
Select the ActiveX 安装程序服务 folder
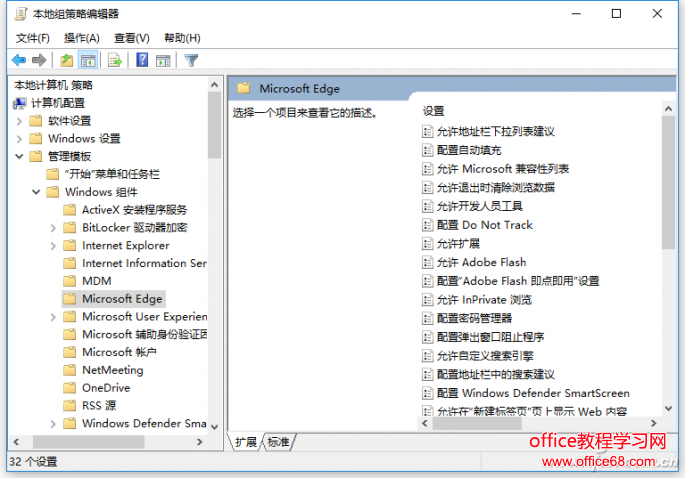coord(125,210)
